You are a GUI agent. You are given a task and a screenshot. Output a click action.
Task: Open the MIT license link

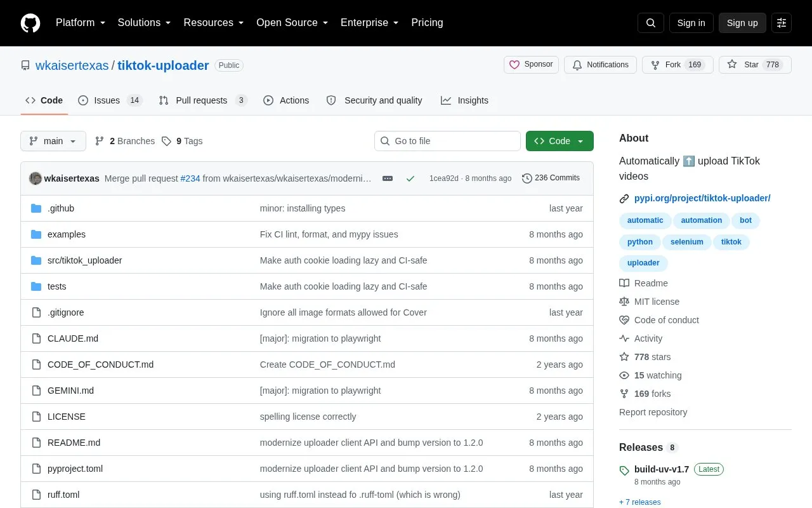[649, 302]
